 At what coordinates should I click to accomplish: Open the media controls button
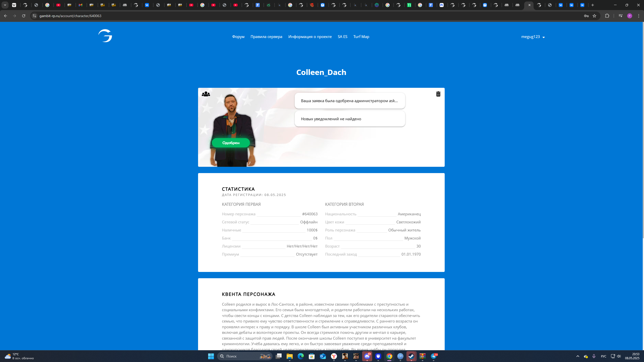[620, 16]
